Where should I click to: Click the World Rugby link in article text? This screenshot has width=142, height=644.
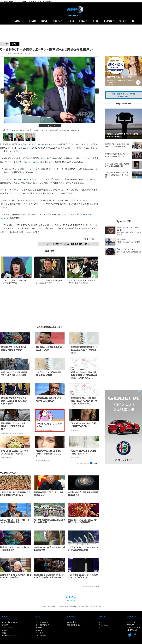pos(49,144)
